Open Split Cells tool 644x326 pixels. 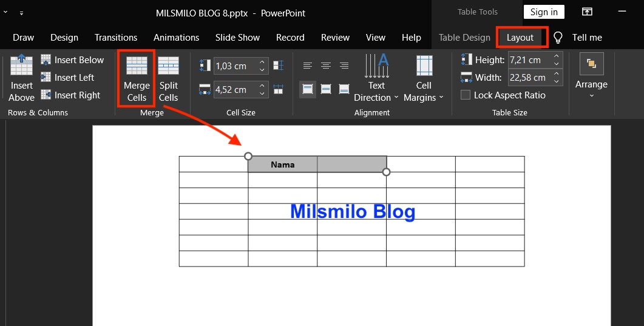coord(168,78)
